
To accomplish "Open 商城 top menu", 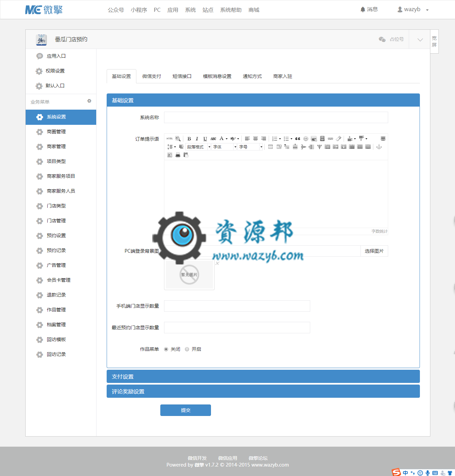I will (x=254, y=10).
